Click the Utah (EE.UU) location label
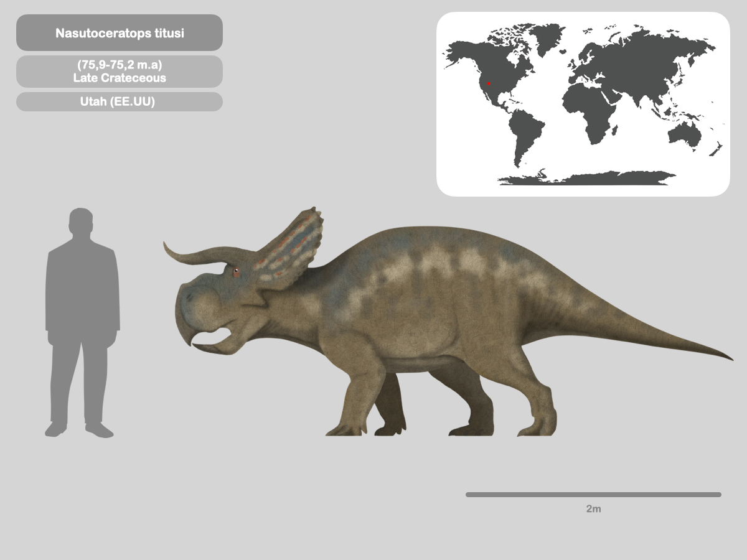This screenshot has height=560, width=747. click(x=119, y=100)
